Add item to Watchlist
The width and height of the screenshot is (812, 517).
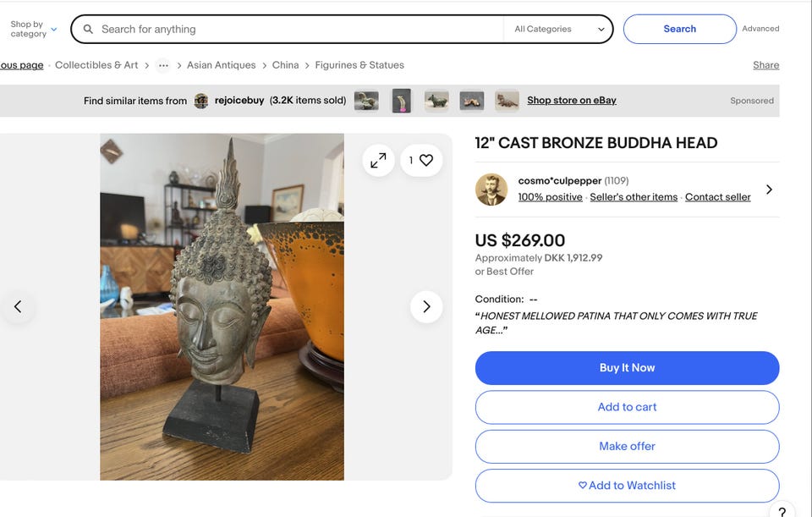pyautogui.click(x=627, y=486)
